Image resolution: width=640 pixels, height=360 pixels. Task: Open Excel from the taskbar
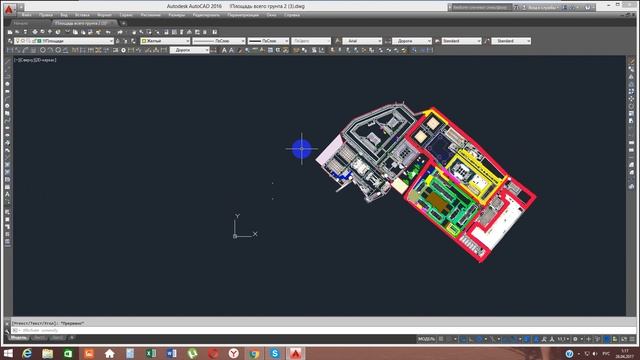(151, 353)
